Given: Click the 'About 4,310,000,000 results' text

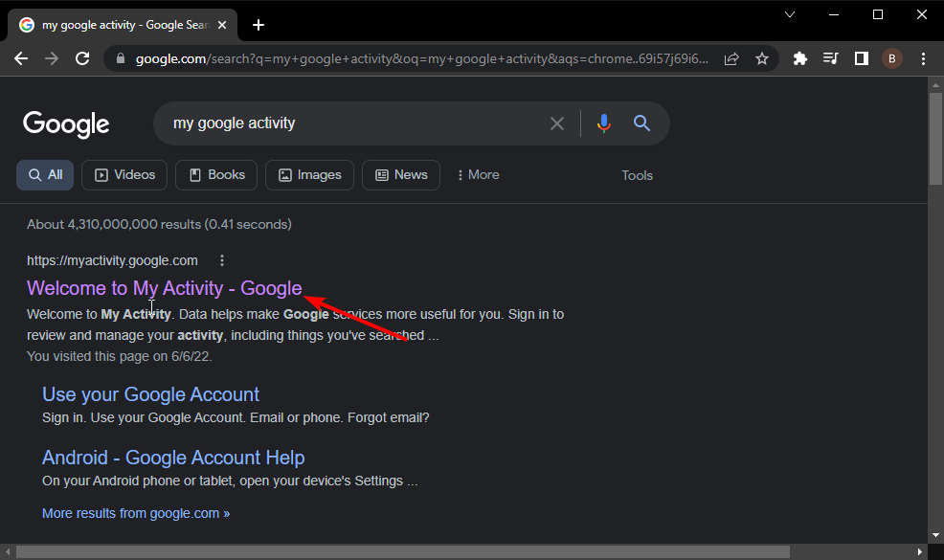Looking at the screenshot, I should [159, 224].
